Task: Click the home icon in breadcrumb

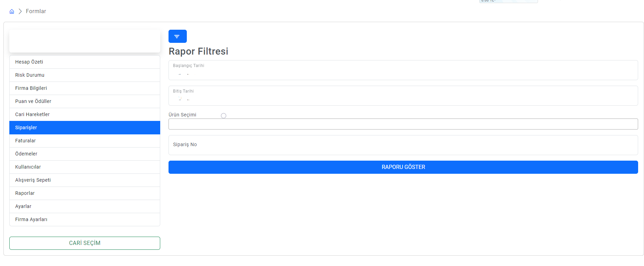Action: click(12, 11)
